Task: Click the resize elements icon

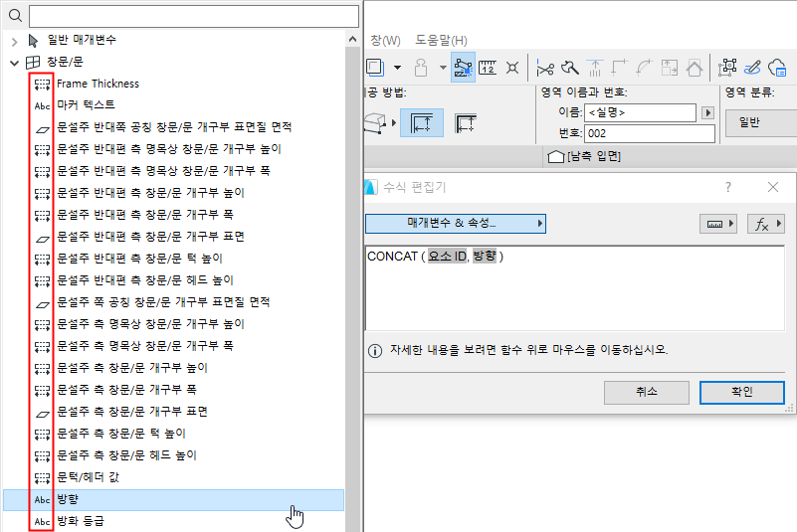Action: point(670,68)
